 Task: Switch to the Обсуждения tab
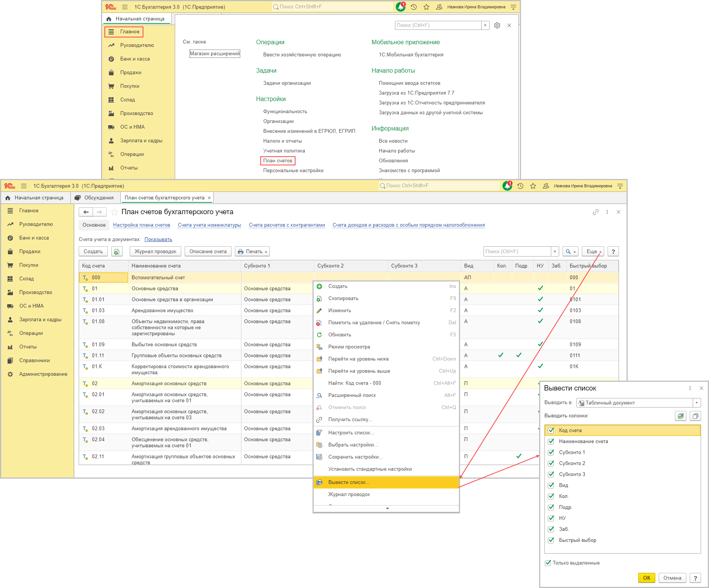95,198
